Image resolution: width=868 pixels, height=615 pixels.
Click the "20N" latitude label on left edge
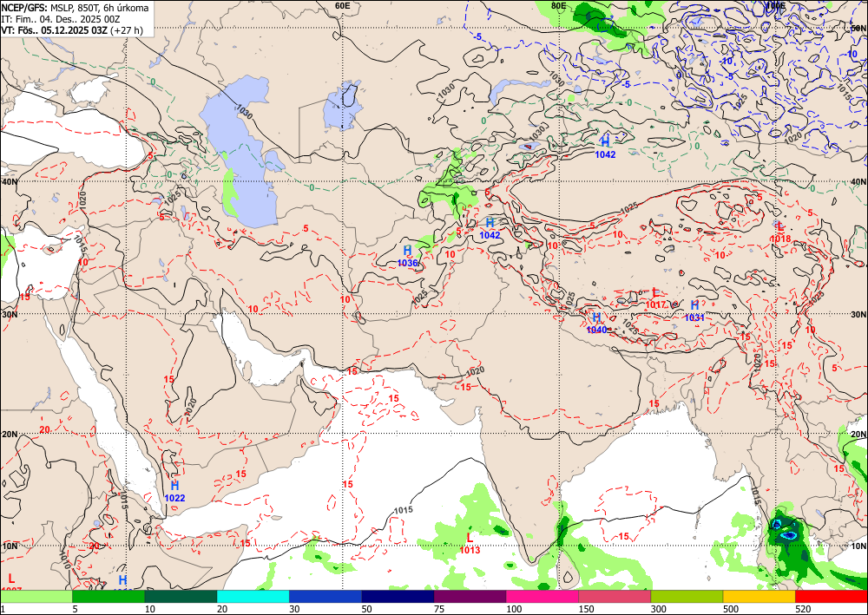(x=9, y=435)
